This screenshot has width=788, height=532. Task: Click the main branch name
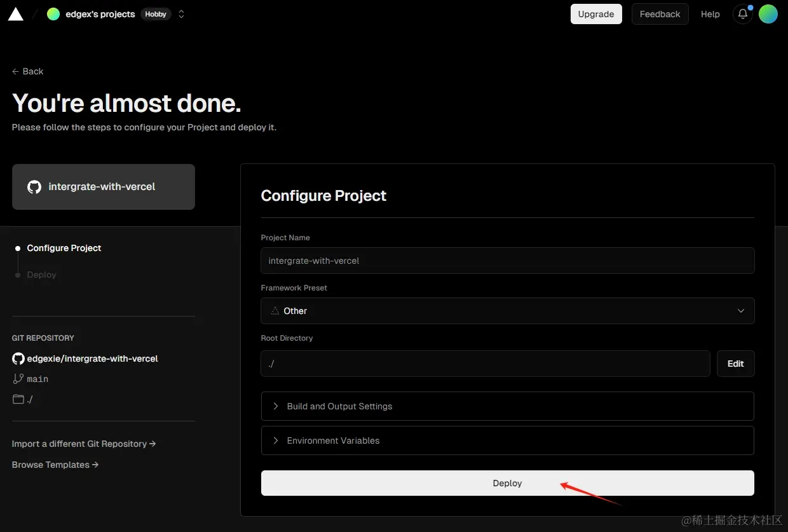[x=37, y=379]
